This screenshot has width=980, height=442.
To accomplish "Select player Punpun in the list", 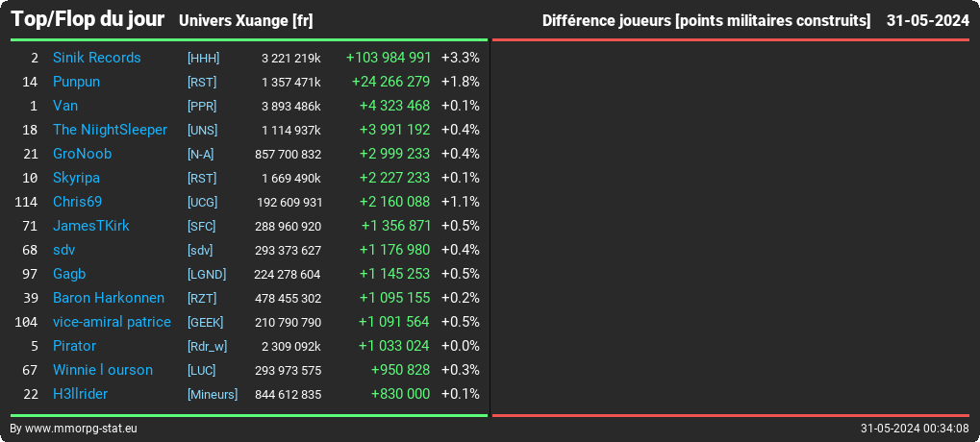I will pyautogui.click(x=76, y=82).
